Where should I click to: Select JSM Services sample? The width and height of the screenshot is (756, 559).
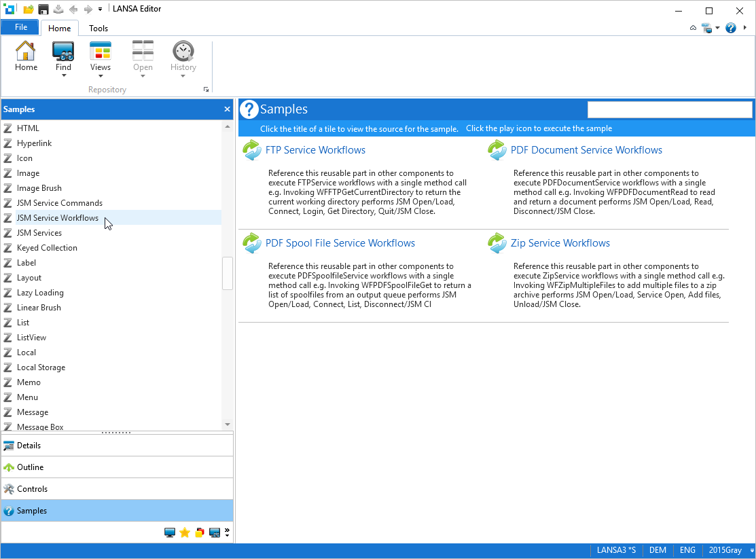(39, 233)
